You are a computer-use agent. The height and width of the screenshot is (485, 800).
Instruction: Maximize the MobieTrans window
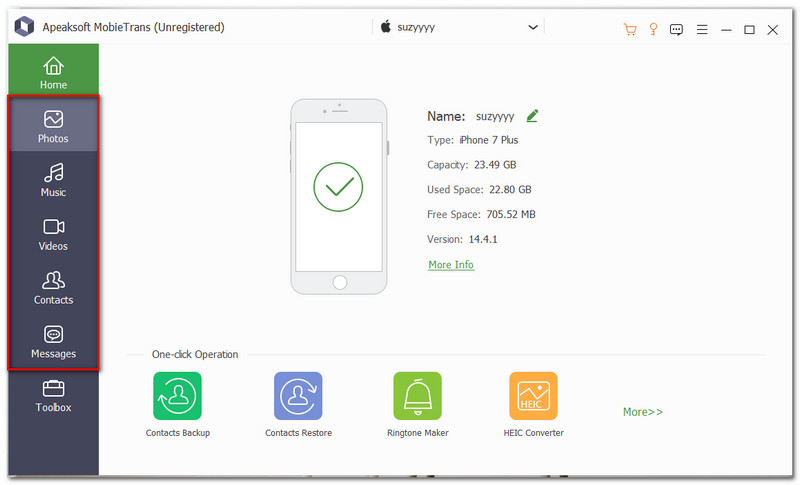point(749,30)
